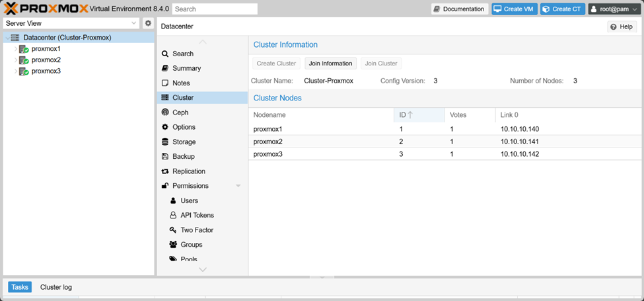Click the Storage database icon
This screenshot has width=644, height=301.
click(x=165, y=142)
